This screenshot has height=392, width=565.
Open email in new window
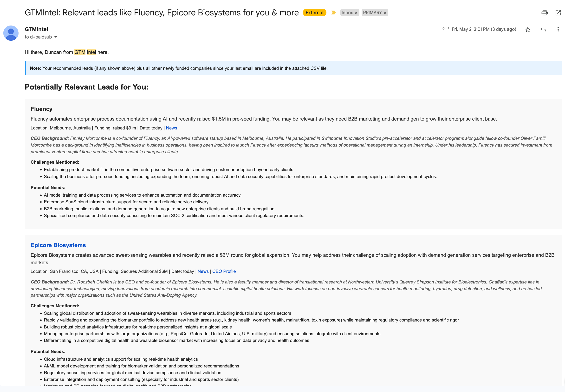558,13
